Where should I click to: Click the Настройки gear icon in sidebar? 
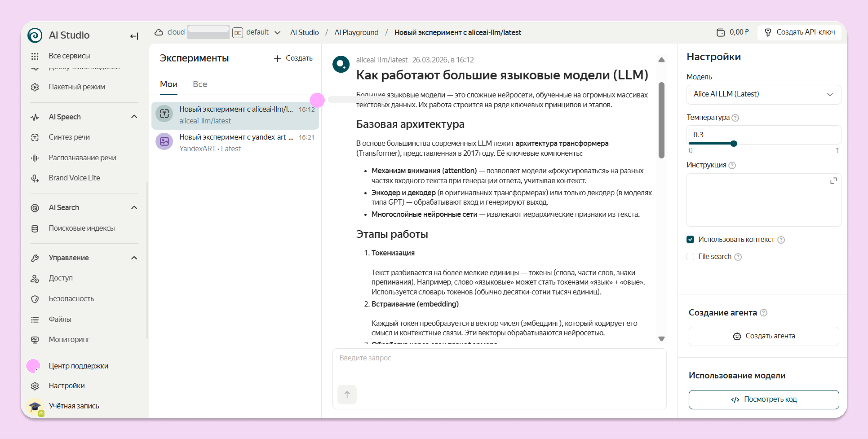[x=35, y=386]
